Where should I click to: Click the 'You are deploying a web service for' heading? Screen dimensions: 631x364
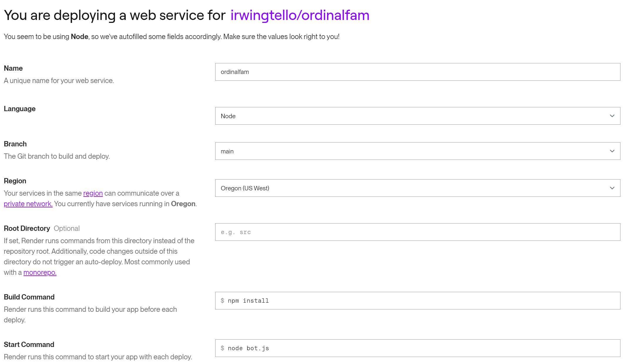pos(115,15)
